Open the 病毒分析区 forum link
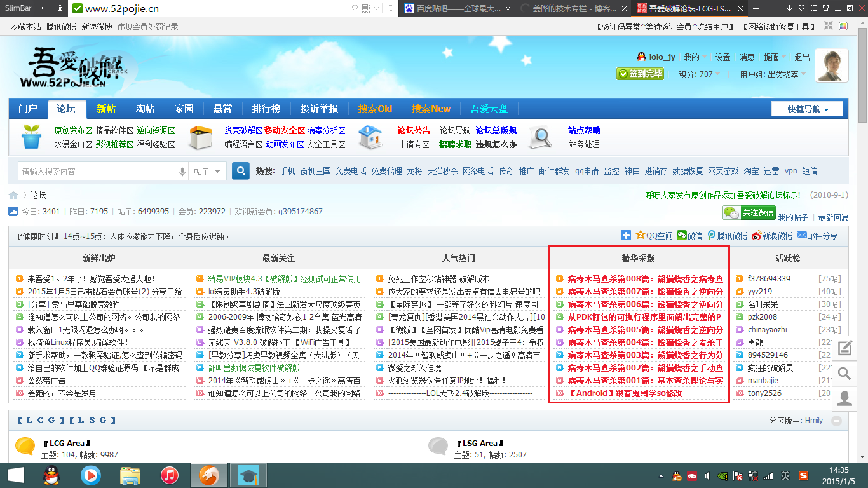This screenshot has width=868, height=488. [x=326, y=130]
